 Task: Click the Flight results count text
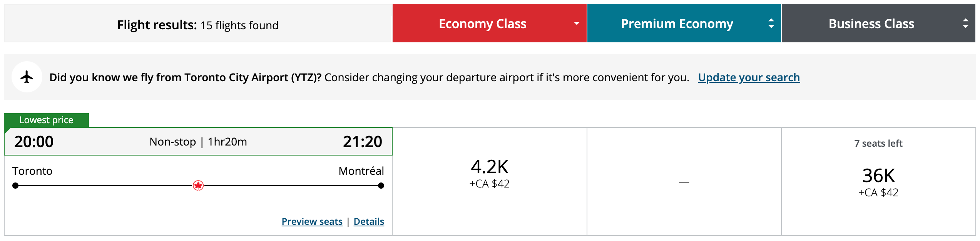pyautogui.click(x=198, y=24)
